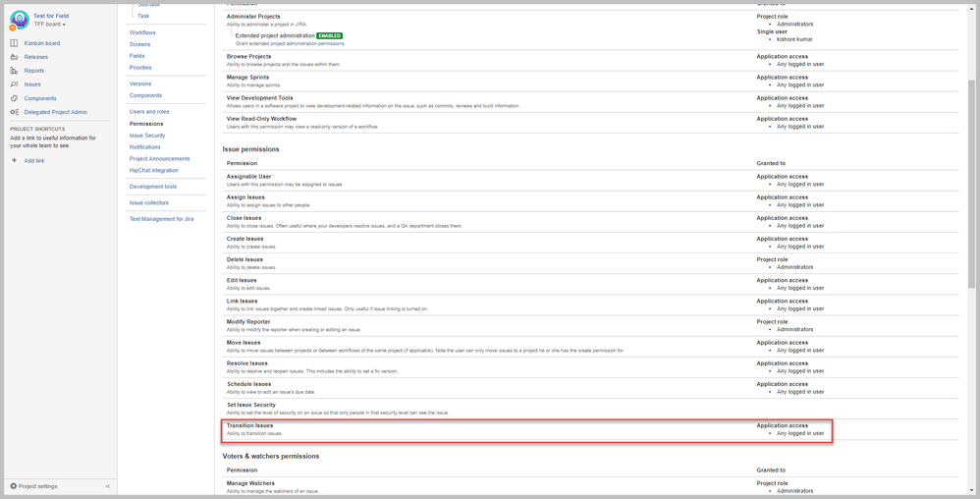Click the Project settings gear icon
This screenshot has height=499, width=980.
click(x=13, y=486)
